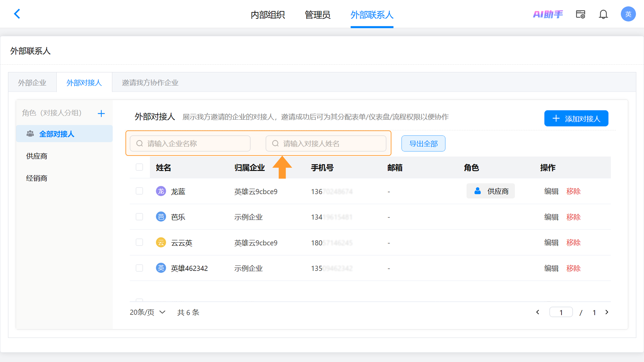Viewport: 644px width, 362px height.
Task: Click the 姓名 column header
Action: [163, 168]
